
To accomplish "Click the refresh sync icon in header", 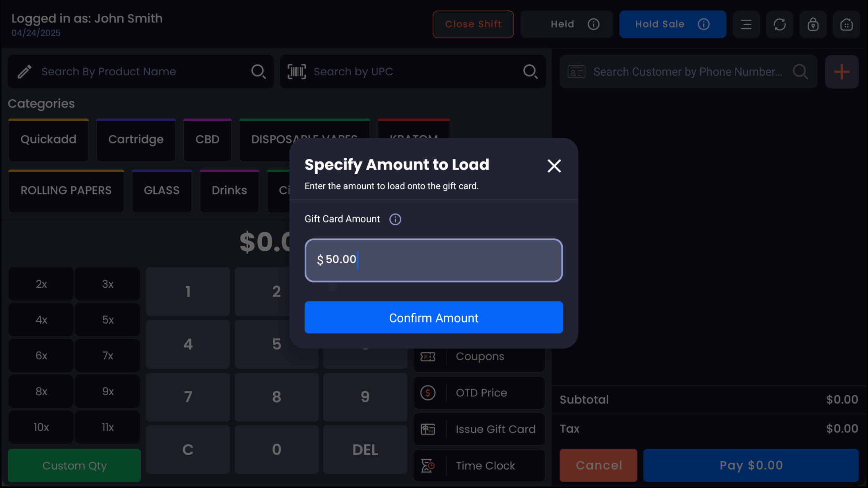I will (779, 25).
